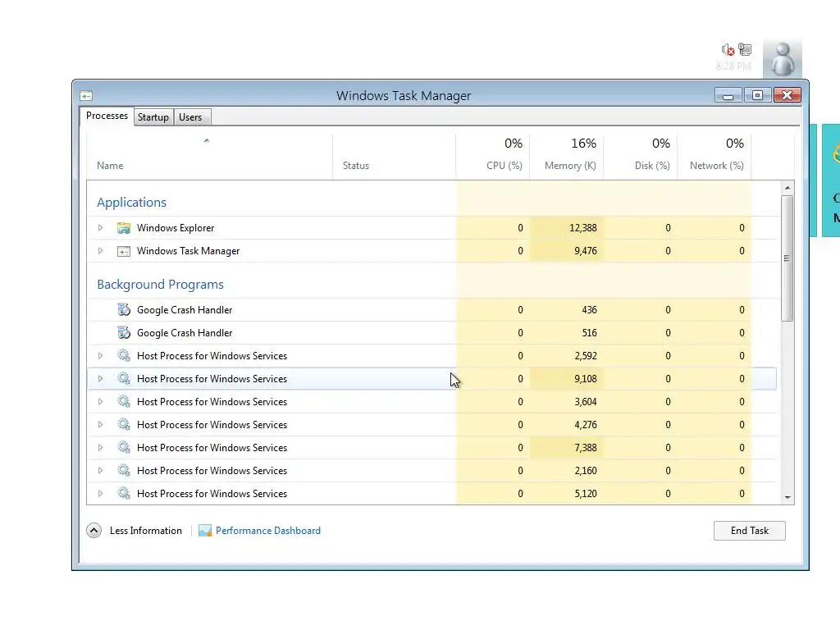Sort processes by Memory (K) column

pyautogui.click(x=567, y=157)
